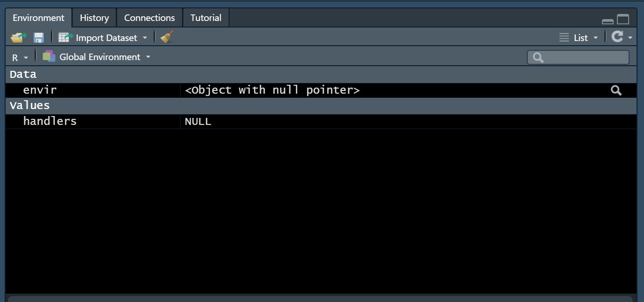
Task: Save the current workspace
Action: [x=38, y=37]
